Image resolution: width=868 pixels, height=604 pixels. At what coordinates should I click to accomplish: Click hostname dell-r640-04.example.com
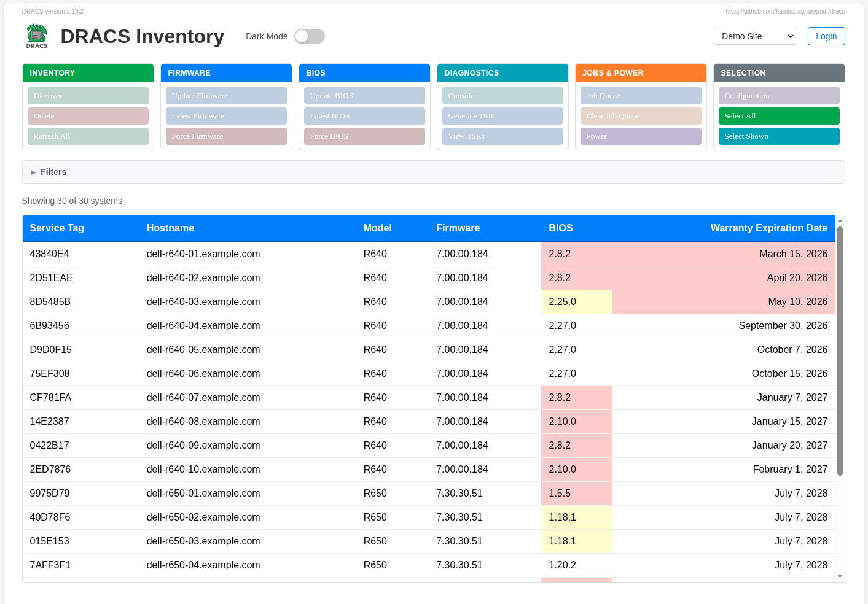tap(203, 326)
